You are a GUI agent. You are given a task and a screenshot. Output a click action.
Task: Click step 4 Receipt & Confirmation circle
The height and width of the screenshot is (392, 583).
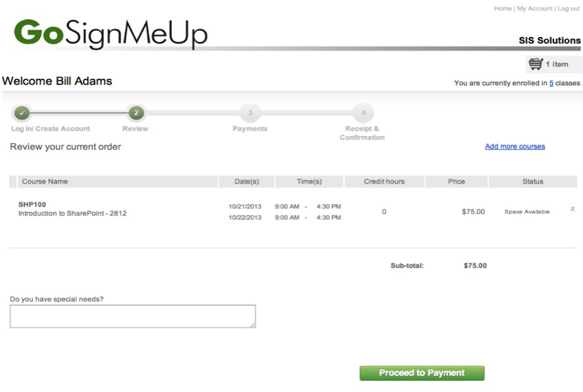[x=363, y=113]
